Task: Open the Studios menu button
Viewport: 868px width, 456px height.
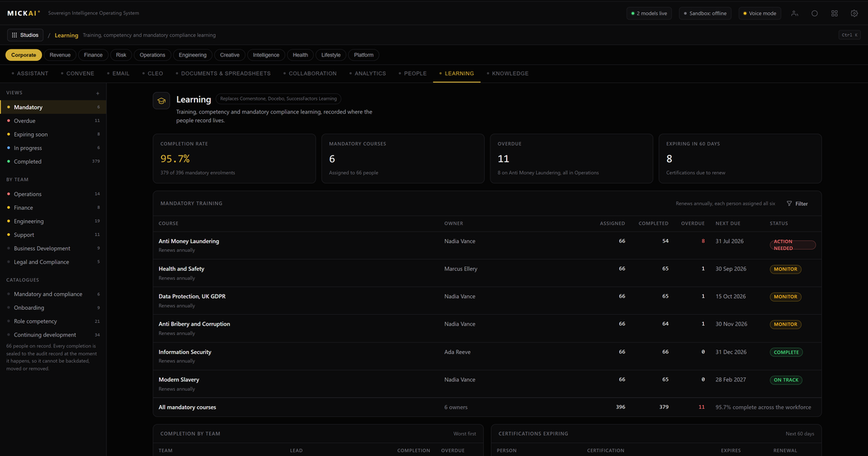Action: (x=25, y=35)
